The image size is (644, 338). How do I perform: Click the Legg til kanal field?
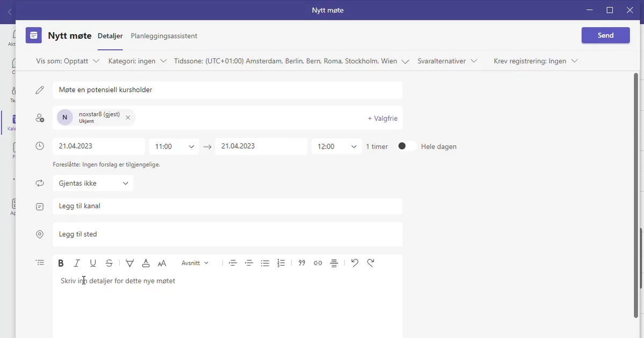click(228, 206)
